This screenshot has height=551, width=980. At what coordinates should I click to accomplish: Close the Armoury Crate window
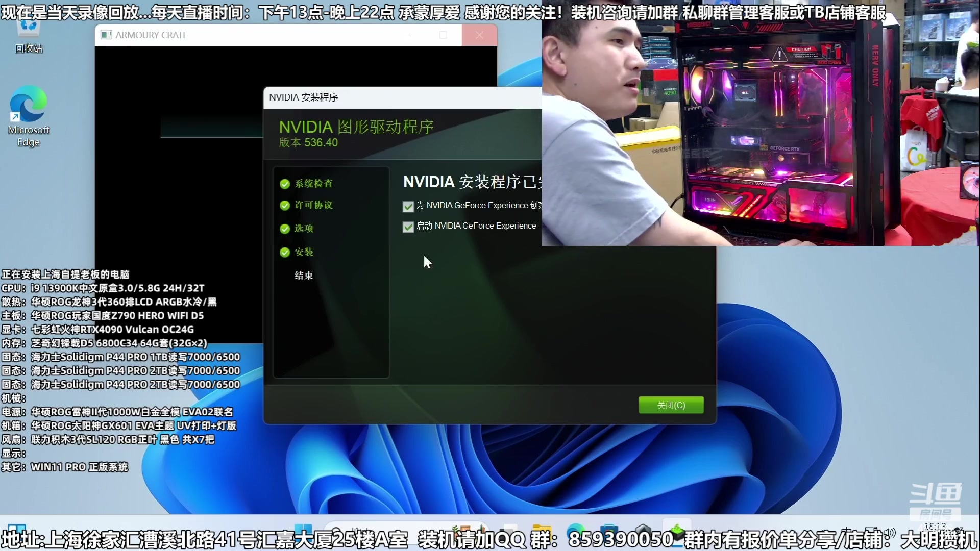coord(479,35)
